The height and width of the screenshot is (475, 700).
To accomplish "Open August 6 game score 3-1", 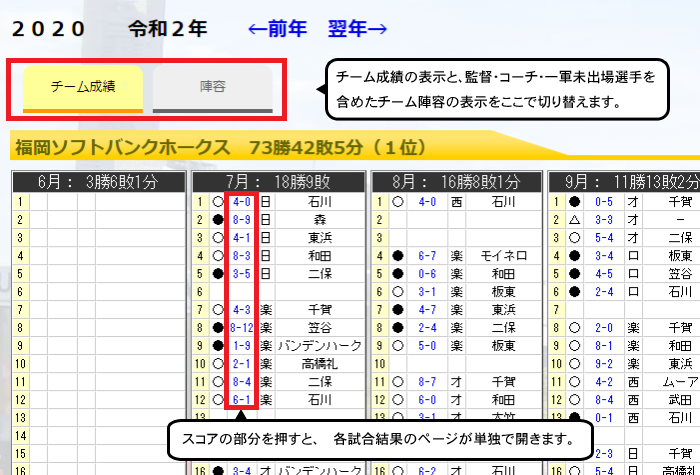I will tap(427, 292).
